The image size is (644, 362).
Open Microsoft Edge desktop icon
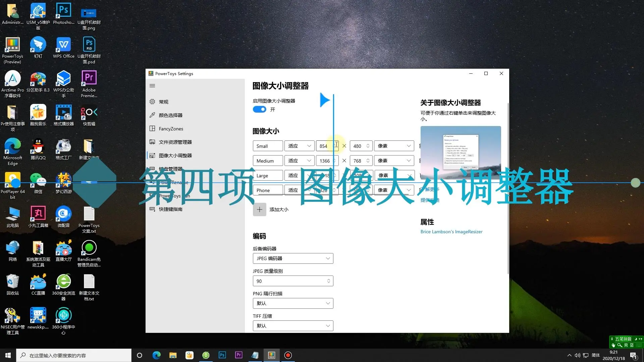(13, 152)
